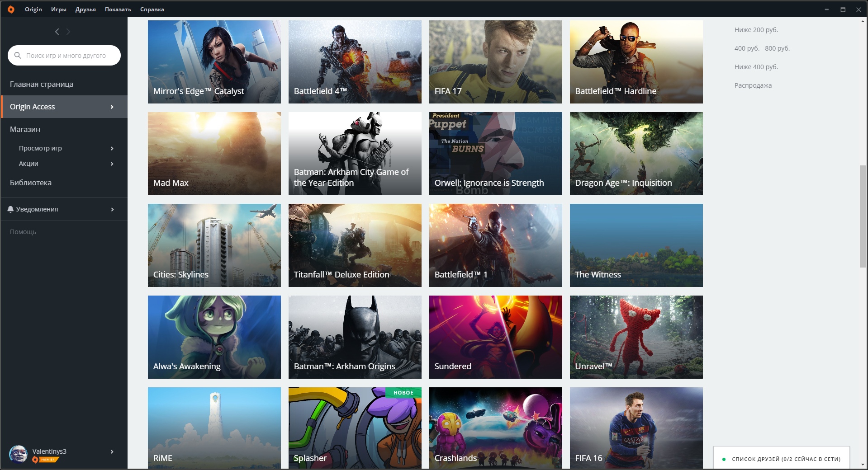868x470 pixels.
Task: Open the Valentinys3 avatar picture
Action: (x=18, y=454)
